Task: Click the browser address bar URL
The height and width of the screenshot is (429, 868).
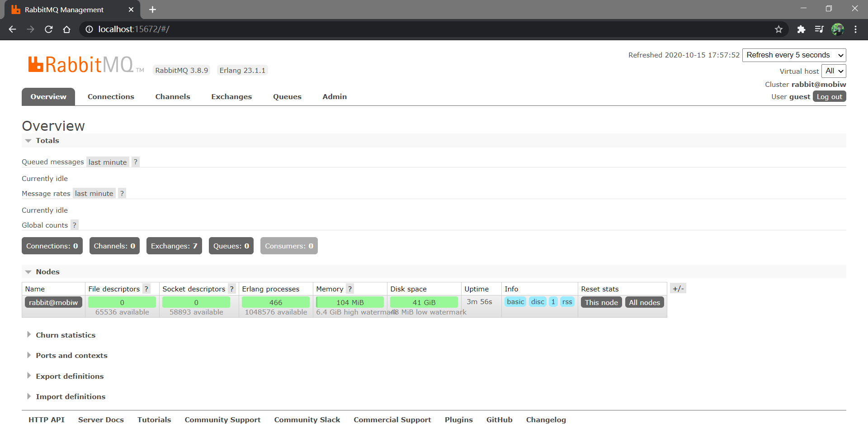Action: click(x=134, y=29)
